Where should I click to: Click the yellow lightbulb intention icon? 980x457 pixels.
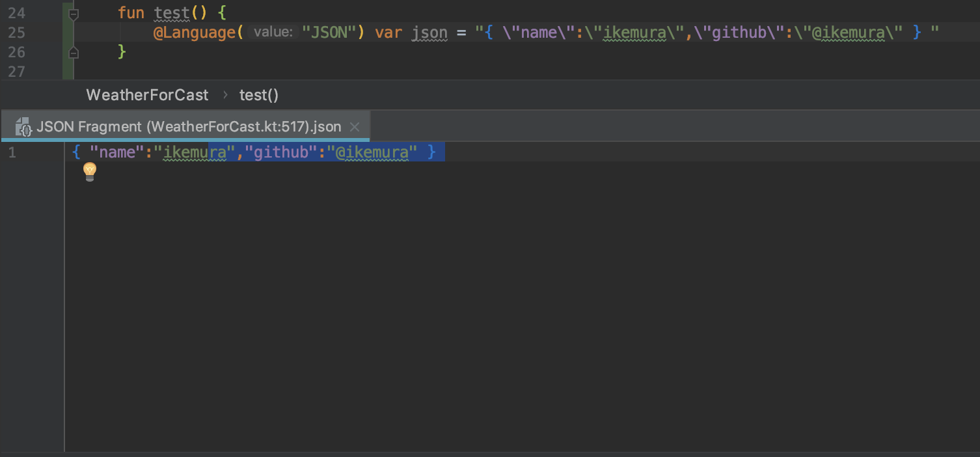click(x=90, y=172)
